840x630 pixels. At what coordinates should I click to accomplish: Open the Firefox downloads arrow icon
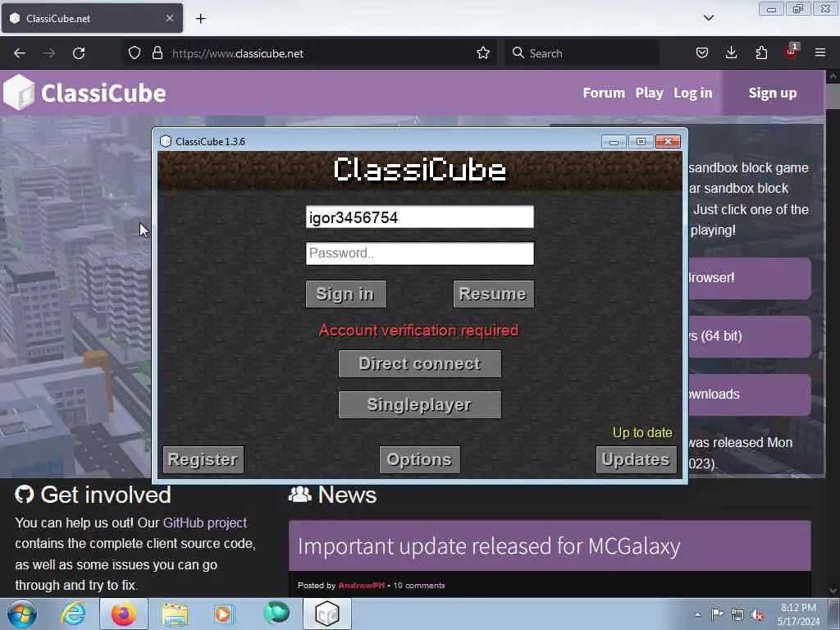pyautogui.click(x=731, y=53)
